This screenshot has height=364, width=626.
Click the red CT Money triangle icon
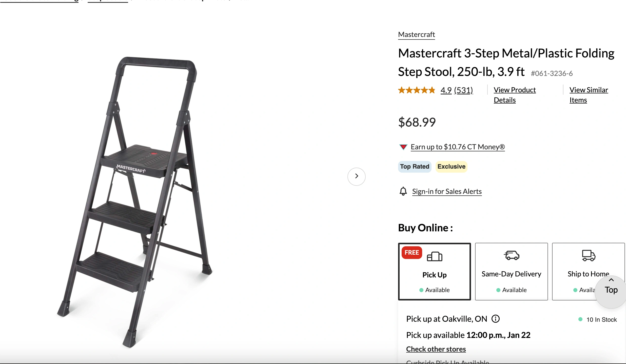tap(403, 147)
